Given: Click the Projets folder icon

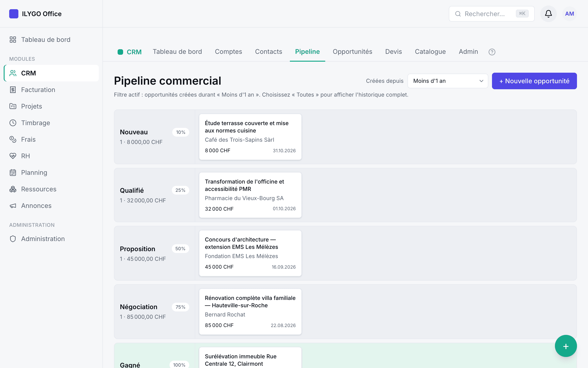Looking at the screenshot, I should (x=13, y=106).
